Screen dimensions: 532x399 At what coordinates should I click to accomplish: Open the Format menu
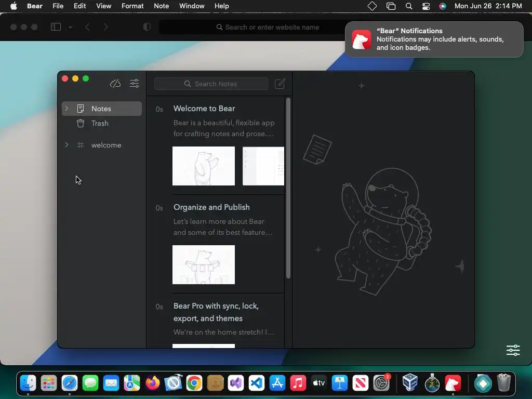[132, 6]
